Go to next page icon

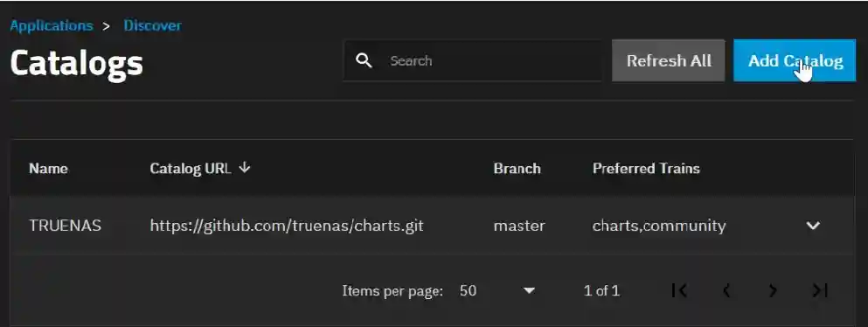coord(773,290)
